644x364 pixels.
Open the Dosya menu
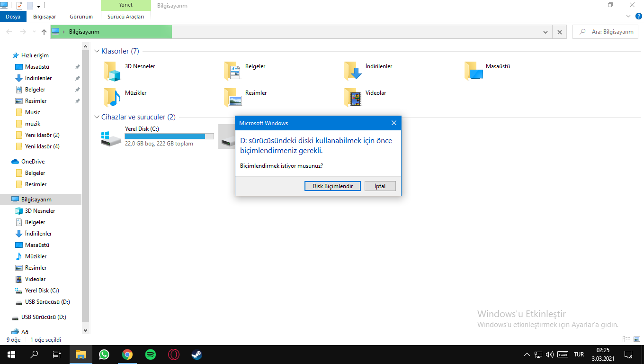coord(13,17)
